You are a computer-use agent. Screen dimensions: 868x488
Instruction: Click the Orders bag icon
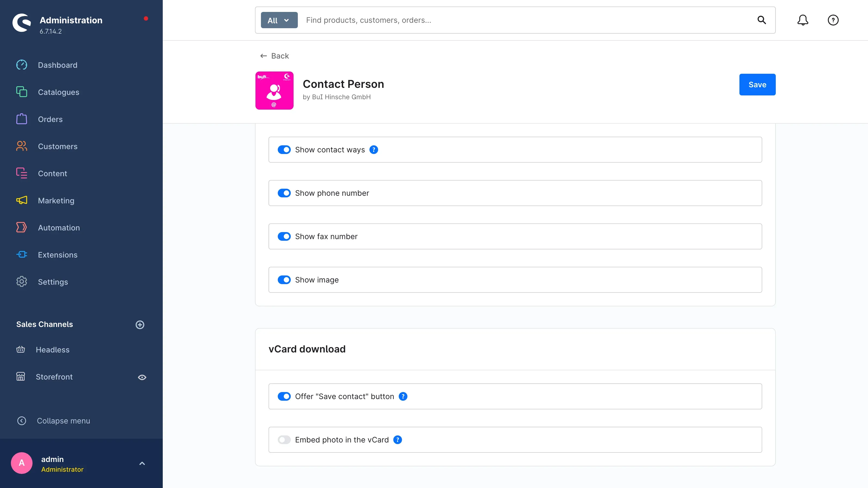pos(22,119)
